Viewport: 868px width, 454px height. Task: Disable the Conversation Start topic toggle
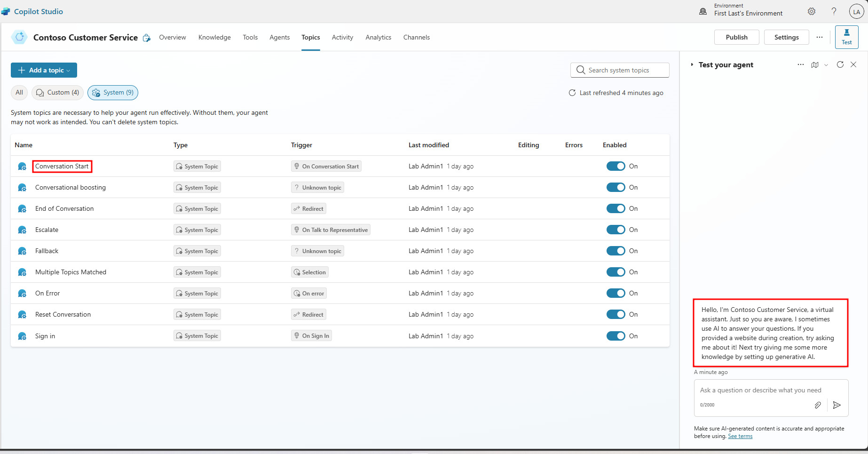tap(615, 166)
